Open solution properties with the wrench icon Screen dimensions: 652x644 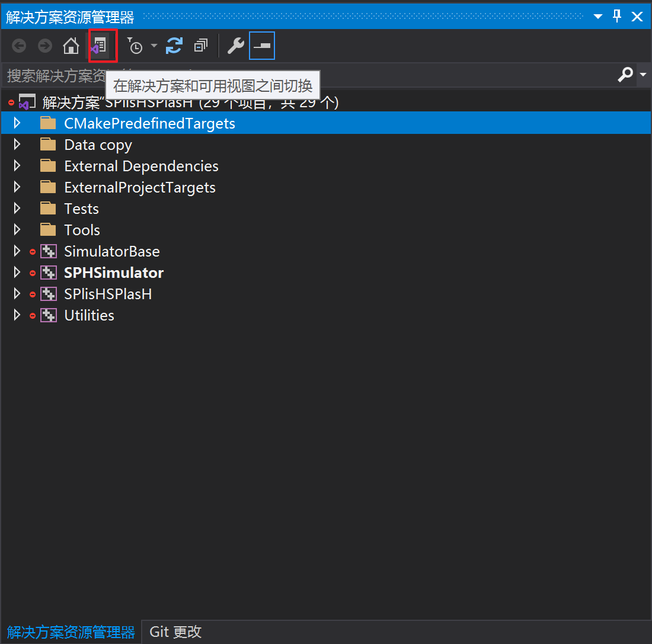[x=235, y=46]
